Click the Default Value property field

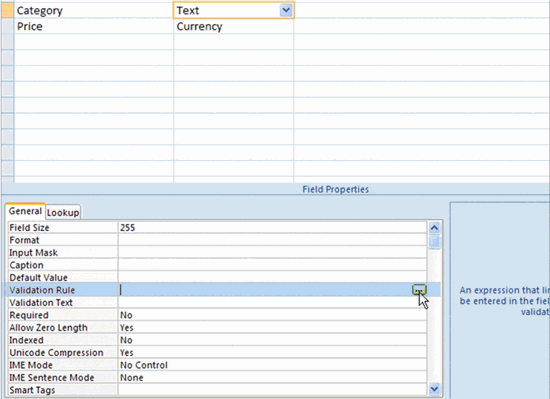tap(273, 277)
